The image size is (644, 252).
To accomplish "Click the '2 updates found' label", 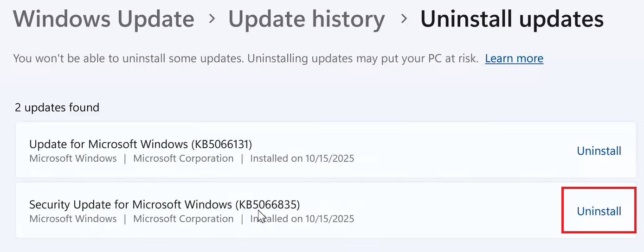I will coord(57,107).
